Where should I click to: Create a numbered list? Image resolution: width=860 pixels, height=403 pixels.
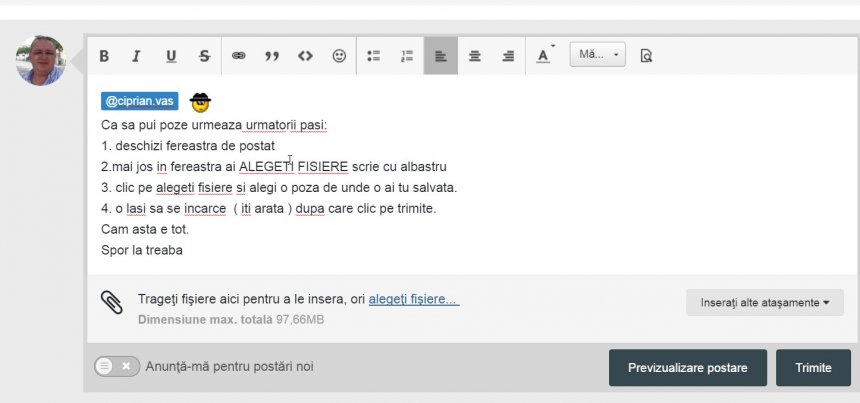point(406,56)
